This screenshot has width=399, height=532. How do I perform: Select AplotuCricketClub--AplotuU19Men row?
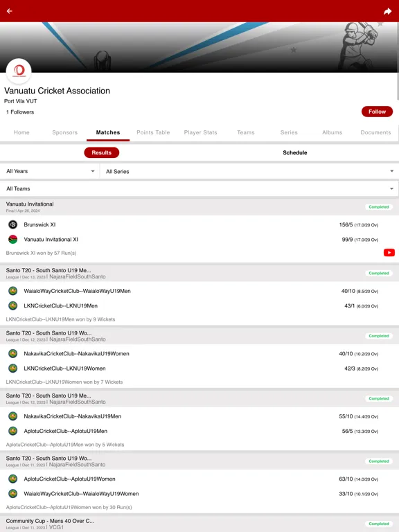(x=199, y=432)
